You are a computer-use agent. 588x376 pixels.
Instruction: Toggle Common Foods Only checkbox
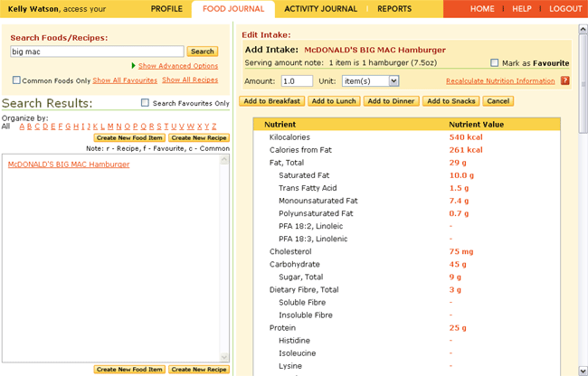(16, 80)
